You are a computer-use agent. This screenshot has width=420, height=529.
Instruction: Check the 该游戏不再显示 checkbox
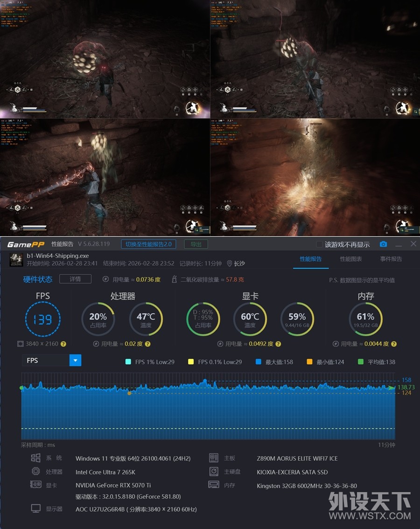point(319,244)
